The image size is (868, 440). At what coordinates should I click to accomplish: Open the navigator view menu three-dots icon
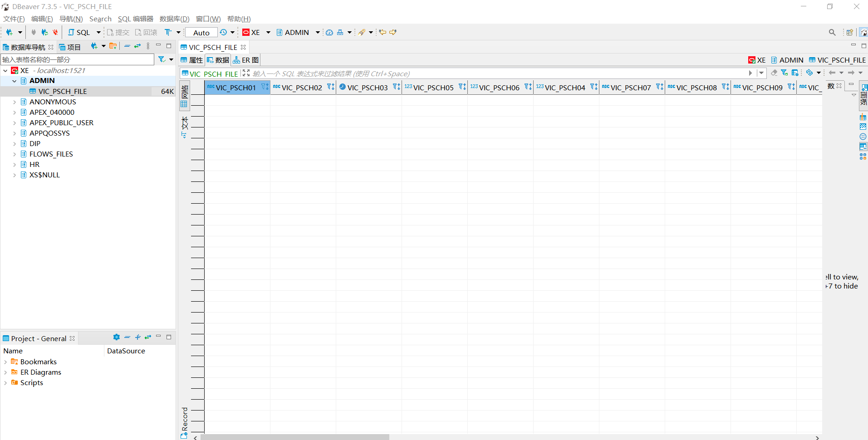click(x=148, y=46)
